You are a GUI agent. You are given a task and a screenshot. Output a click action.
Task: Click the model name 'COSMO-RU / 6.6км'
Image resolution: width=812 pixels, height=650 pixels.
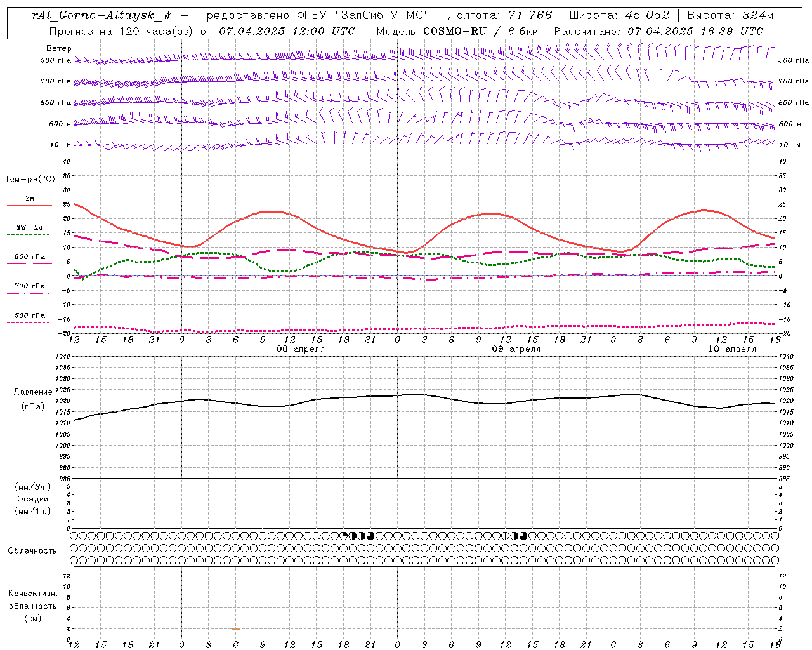[481, 31]
